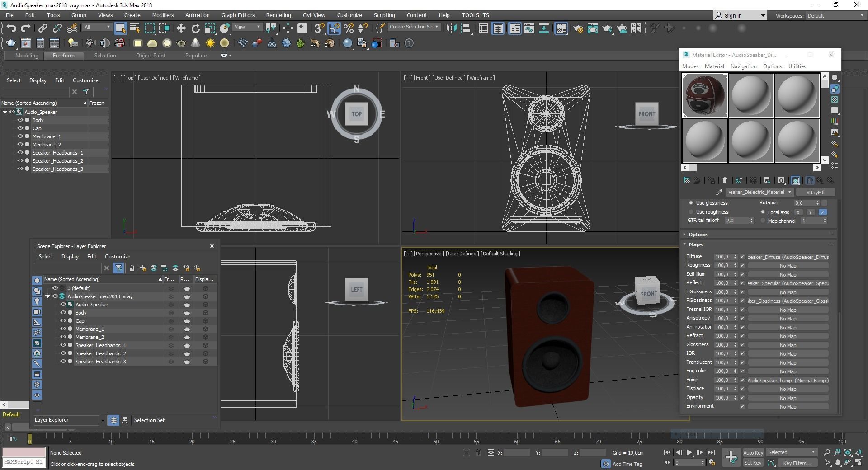868x470 pixels.
Task: Select the Use roughness radio button
Action: point(691,212)
